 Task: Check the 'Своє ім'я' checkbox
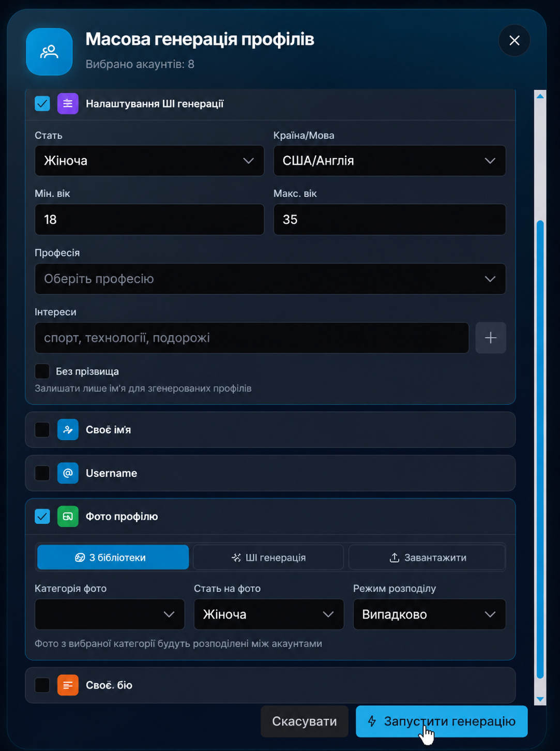pos(42,429)
